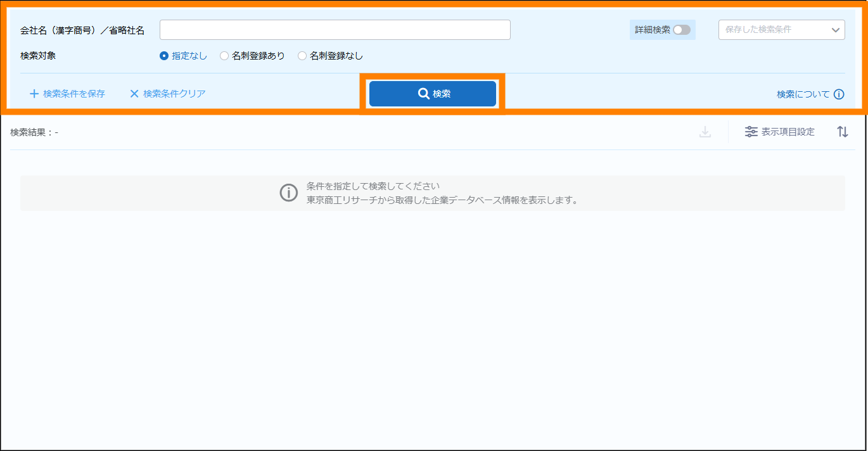Toggle the 詳細検索 switch

point(682,30)
